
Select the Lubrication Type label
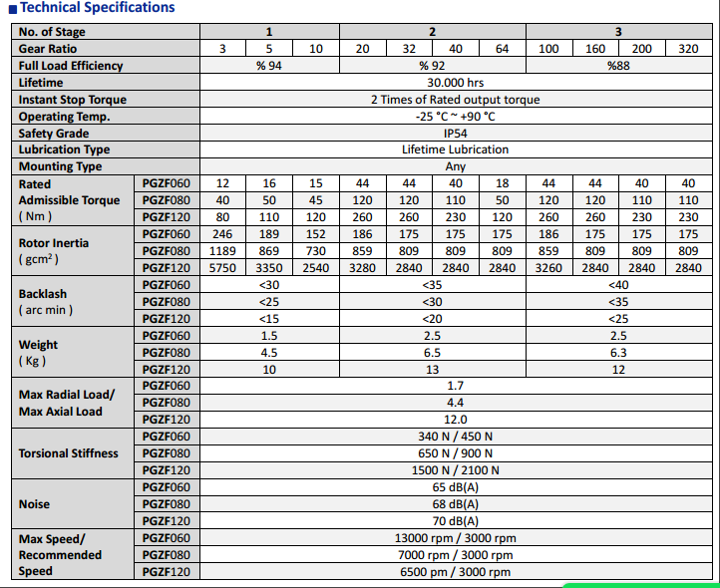click(64, 149)
